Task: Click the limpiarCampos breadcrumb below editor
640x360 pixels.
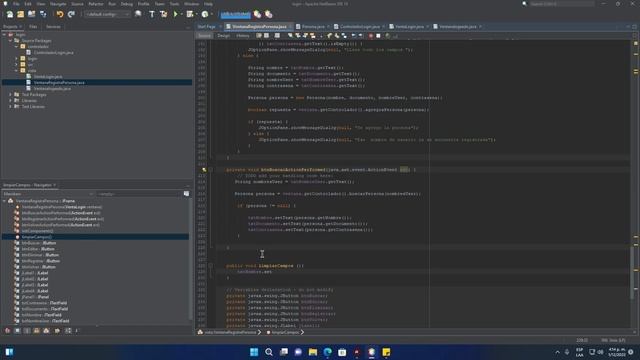Action: tap(285, 332)
